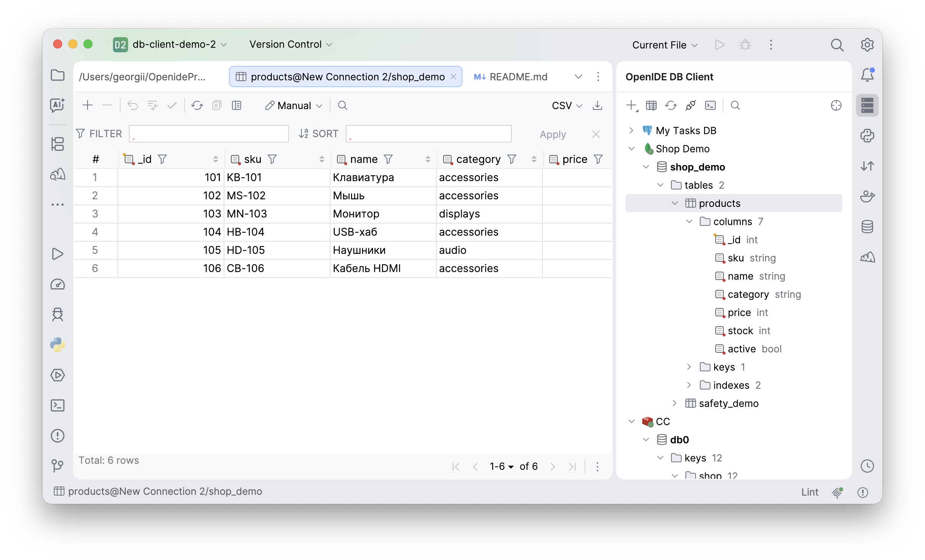The height and width of the screenshot is (560, 925).
Task: Open the notifications bell icon
Action: (867, 75)
